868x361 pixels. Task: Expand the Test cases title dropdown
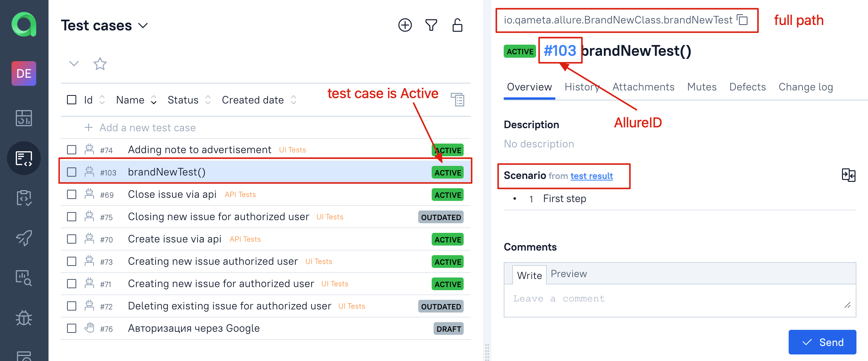pyautogui.click(x=143, y=26)
